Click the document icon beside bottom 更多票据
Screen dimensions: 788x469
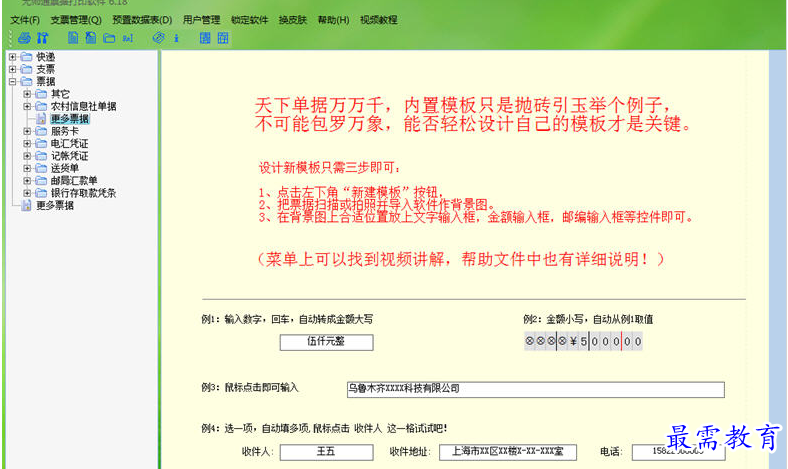pos(26,205)
